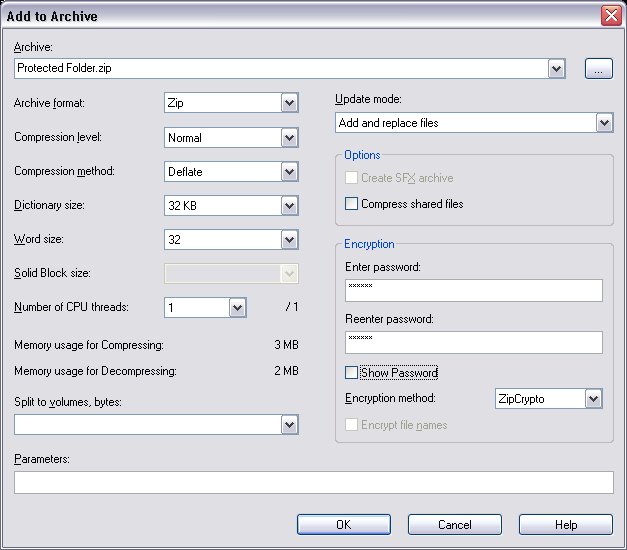
Task: Click the 'Compression level:' label
Action: coord(58,137)
